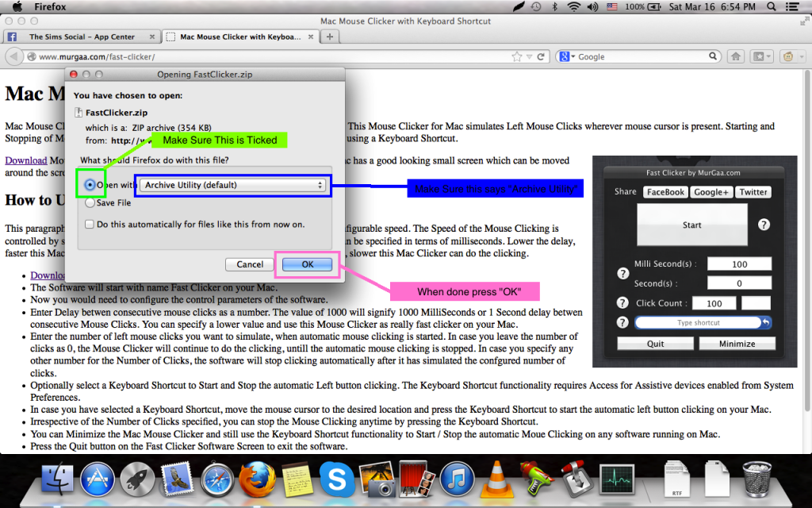Open the volume control in menu bar
This screenshot has width=812, height=508.
tap(592, 6)
